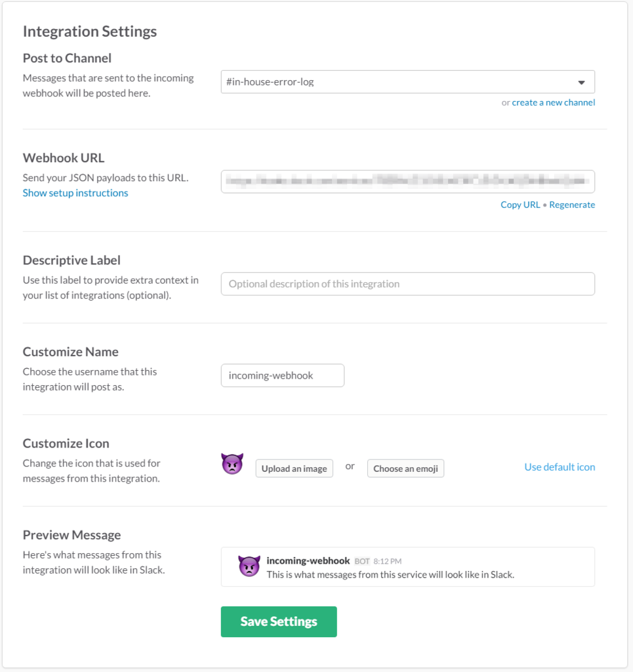Click the Customize Name username field
Screen dimensions: 633x672
[x=282, y=375]
